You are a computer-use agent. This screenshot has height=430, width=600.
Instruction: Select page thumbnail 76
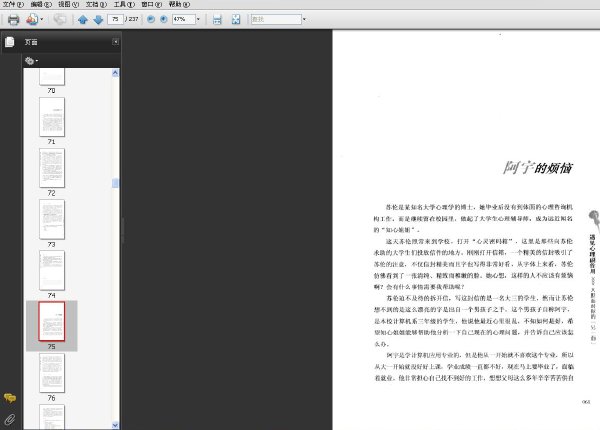click(x=52, y=373)
